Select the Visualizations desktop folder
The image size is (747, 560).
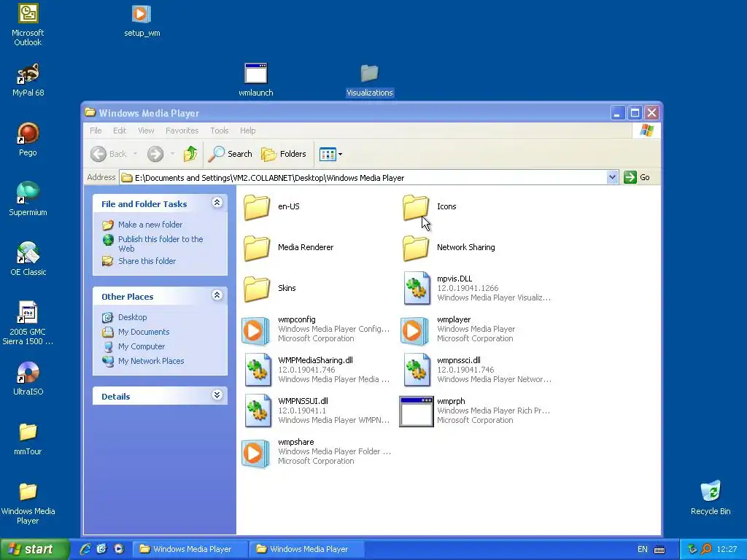(x=370, y=80)
